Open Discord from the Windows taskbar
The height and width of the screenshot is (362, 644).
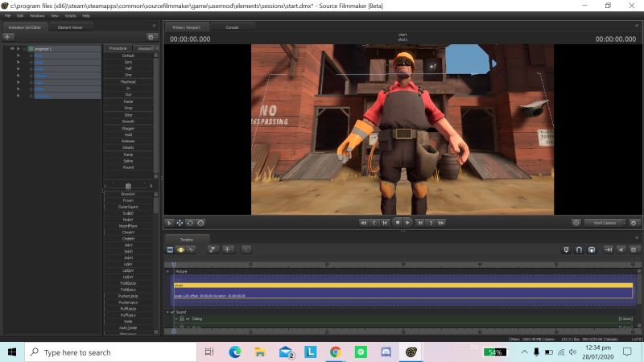point(386,352)
